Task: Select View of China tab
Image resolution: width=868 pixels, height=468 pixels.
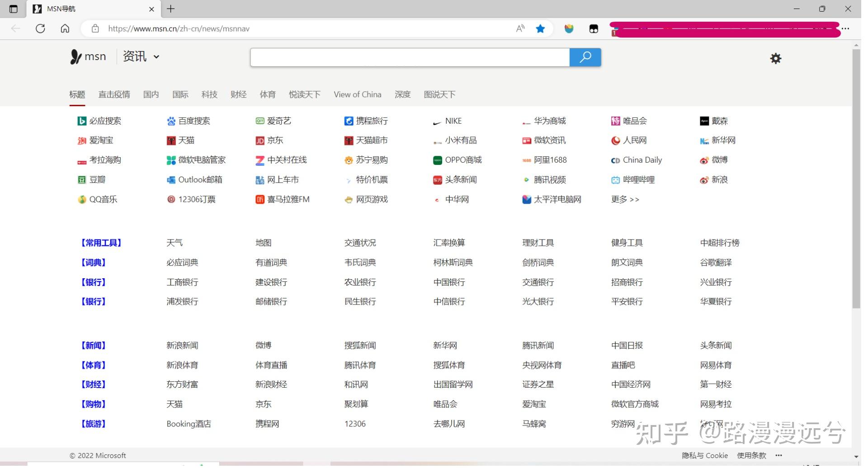Action: point(360,95)
